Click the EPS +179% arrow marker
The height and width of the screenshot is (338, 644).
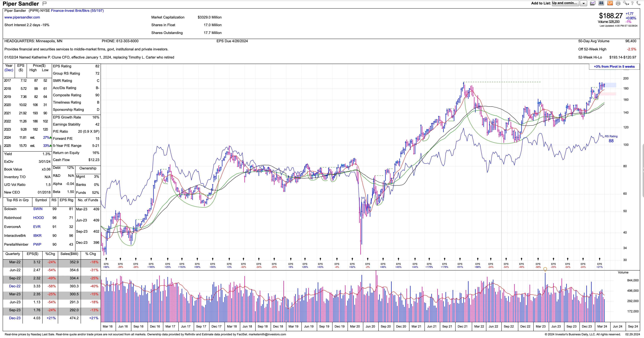[429, 259]
